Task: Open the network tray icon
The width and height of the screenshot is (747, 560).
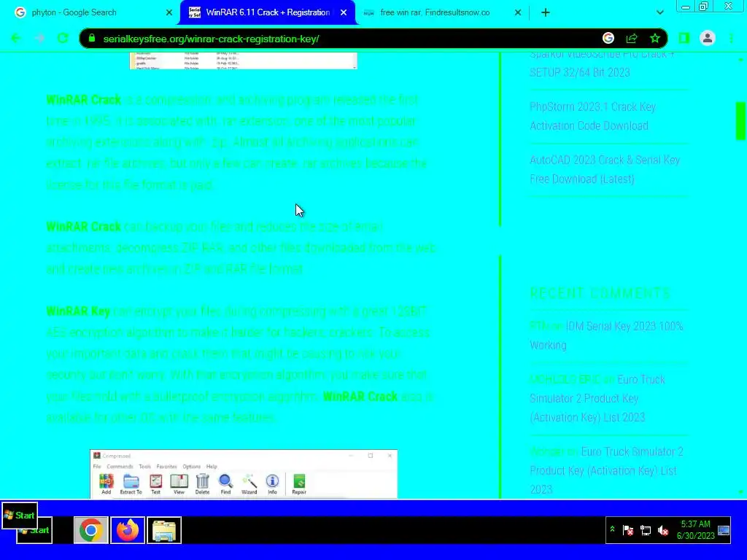Action: 646,530
